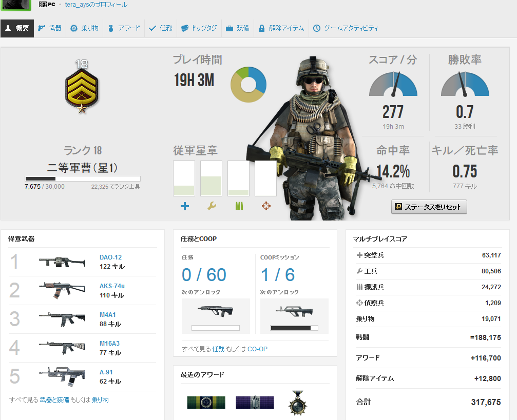Click the 1 / 6 COOP missions count

(278, 275)
